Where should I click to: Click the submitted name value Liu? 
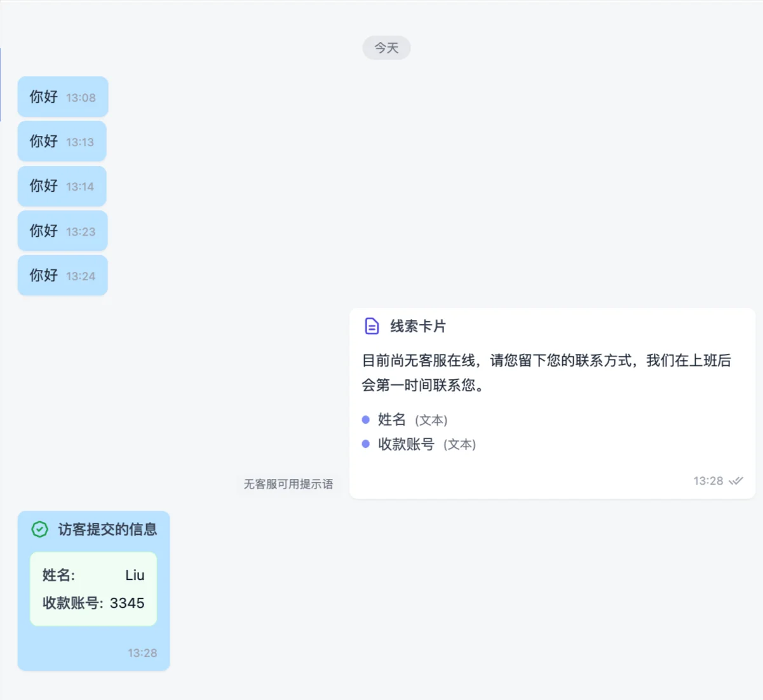pos(135,575)
